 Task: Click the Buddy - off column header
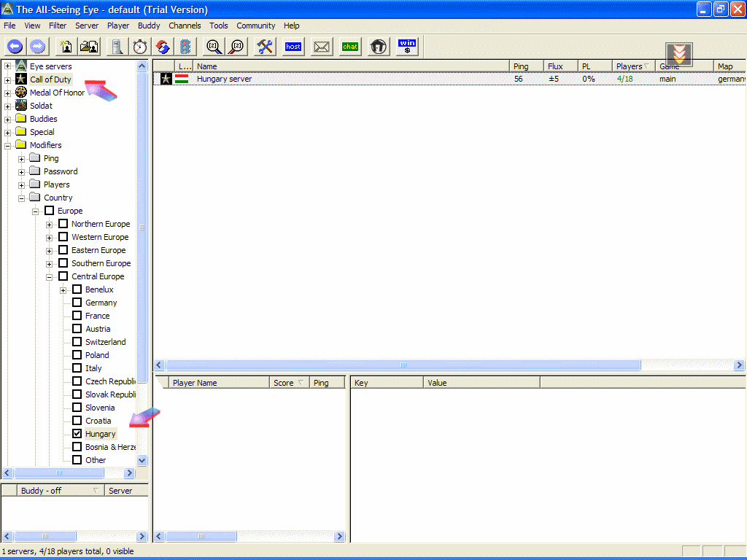point(60,491)
